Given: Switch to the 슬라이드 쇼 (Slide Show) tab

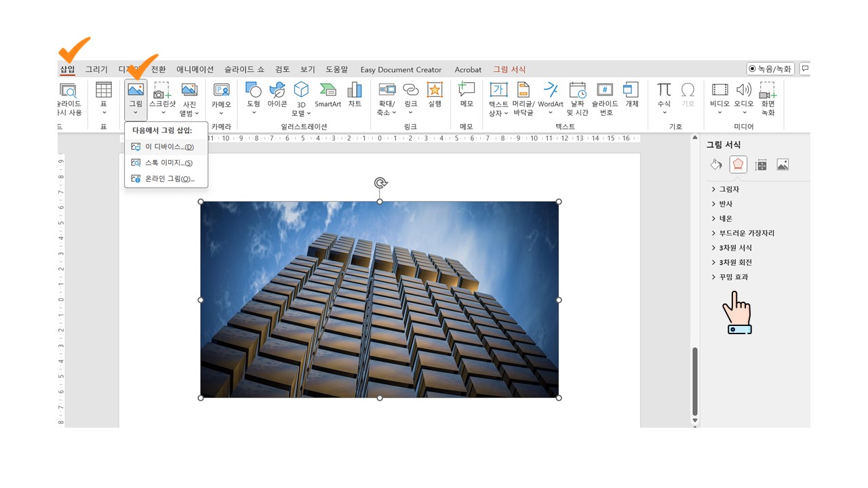Looking at the screenshot, I should pos(244,69).
